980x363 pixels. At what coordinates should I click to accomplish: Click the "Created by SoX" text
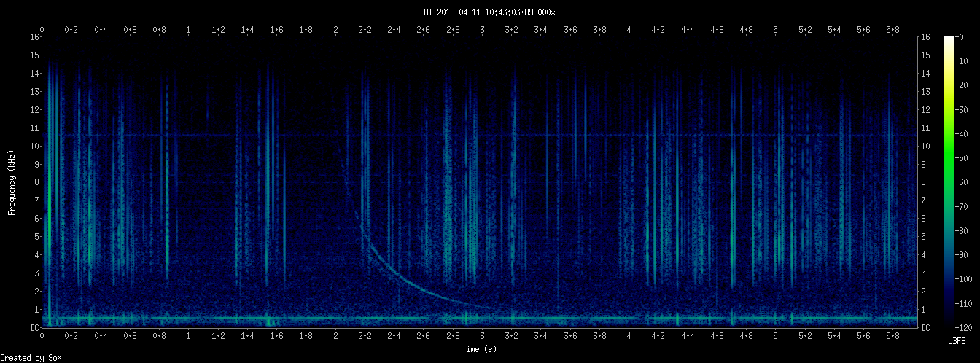pos(31,357)
